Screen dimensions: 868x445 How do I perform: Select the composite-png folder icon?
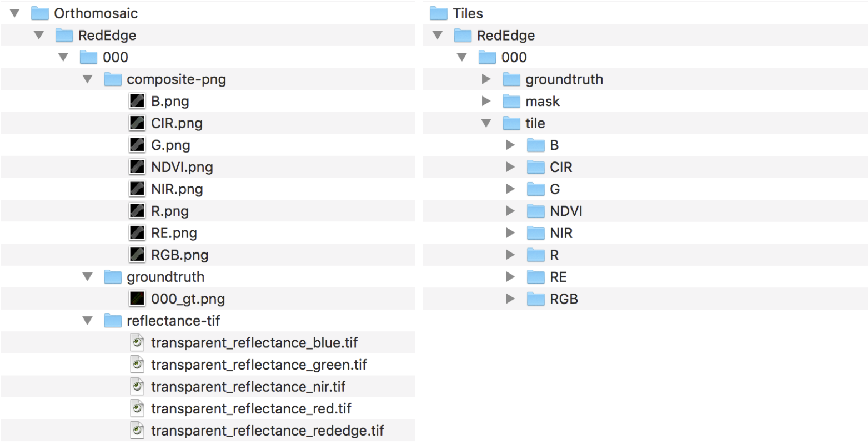coord(113,79)
